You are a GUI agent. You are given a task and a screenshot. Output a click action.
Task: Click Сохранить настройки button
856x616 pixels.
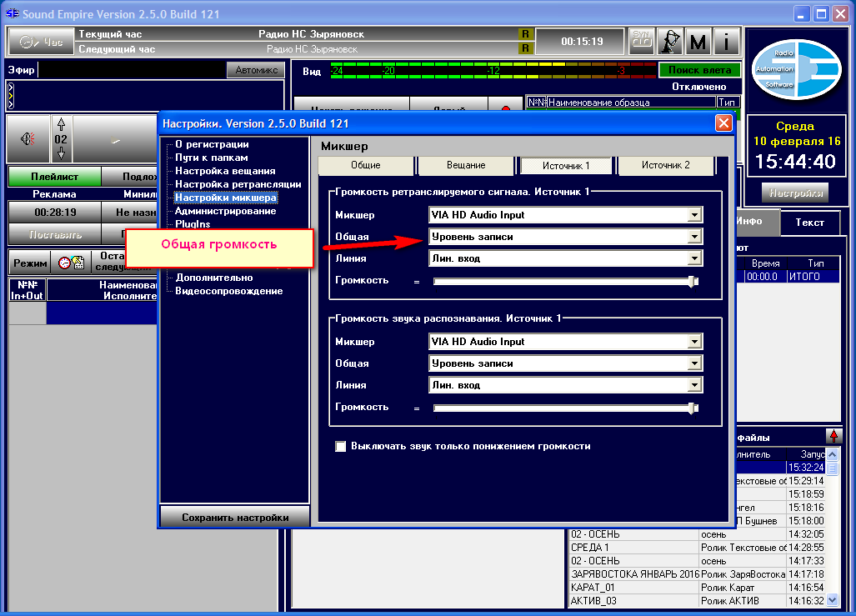pos(235,517)
